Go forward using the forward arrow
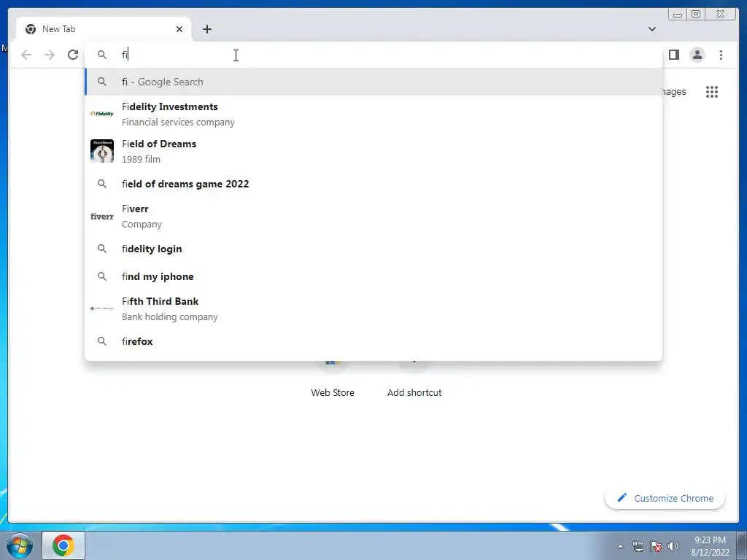Viewport: 747px width, 560px height. coord(50,55)
